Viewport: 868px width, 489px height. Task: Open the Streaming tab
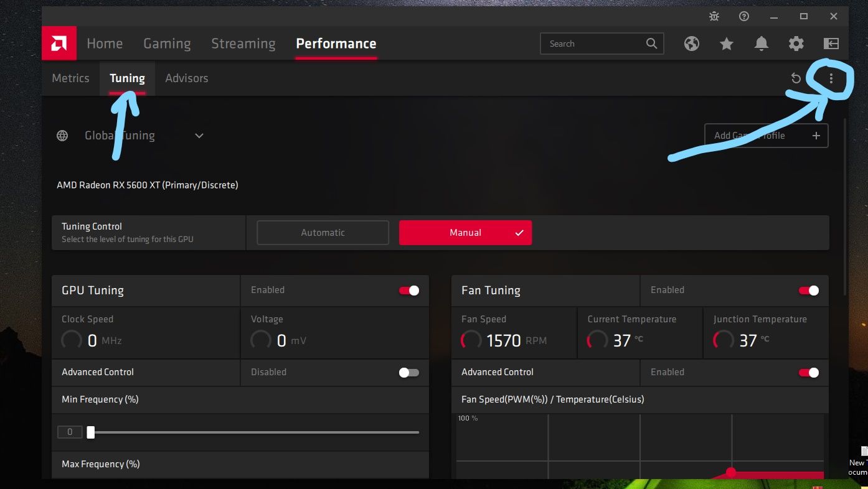(243, 44)
